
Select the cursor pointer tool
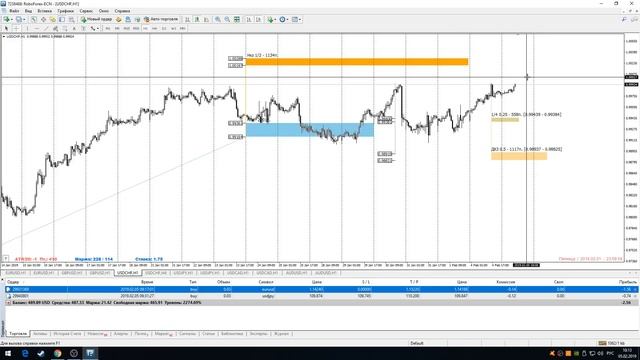(6, 29)
